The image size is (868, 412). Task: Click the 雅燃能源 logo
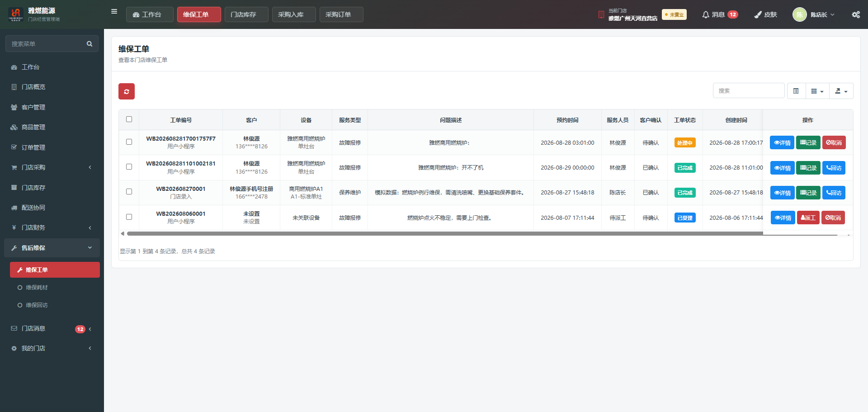(x=16, y=14)
